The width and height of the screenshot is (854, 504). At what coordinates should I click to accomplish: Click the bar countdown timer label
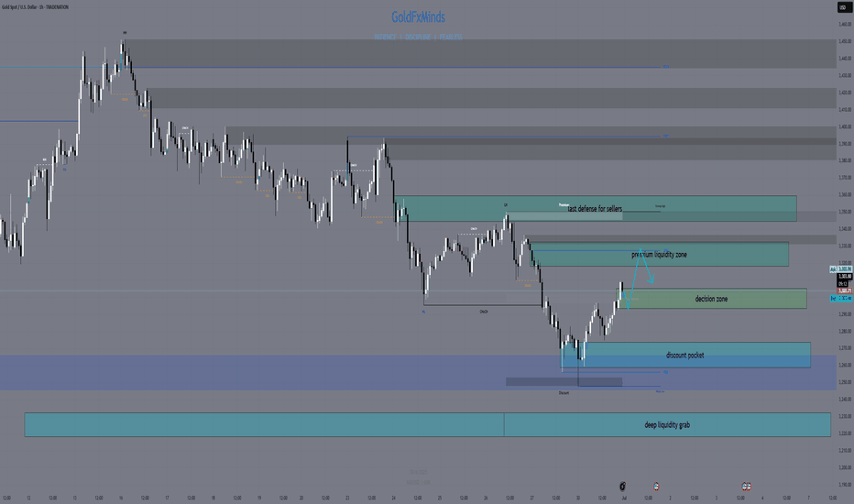coord(843,284)
